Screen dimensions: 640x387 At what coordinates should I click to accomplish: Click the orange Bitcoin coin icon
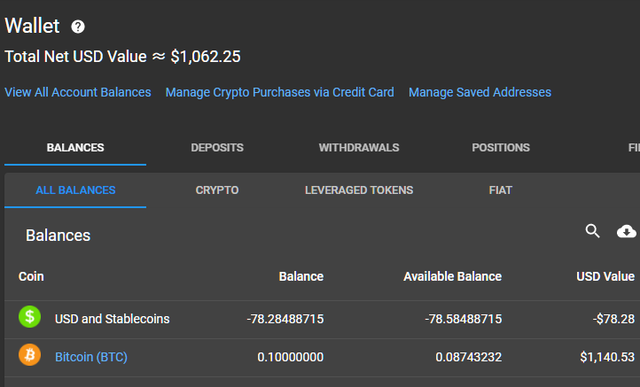click(30, 355)
